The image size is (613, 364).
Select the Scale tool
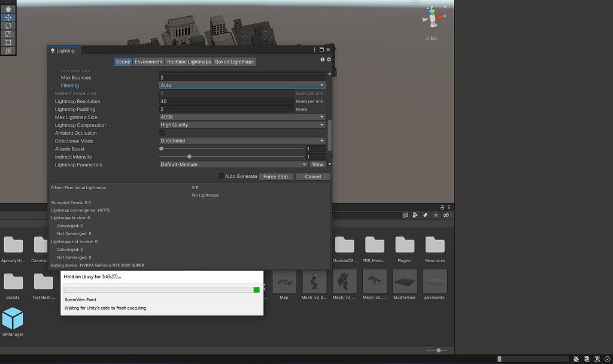pos(8,34)
